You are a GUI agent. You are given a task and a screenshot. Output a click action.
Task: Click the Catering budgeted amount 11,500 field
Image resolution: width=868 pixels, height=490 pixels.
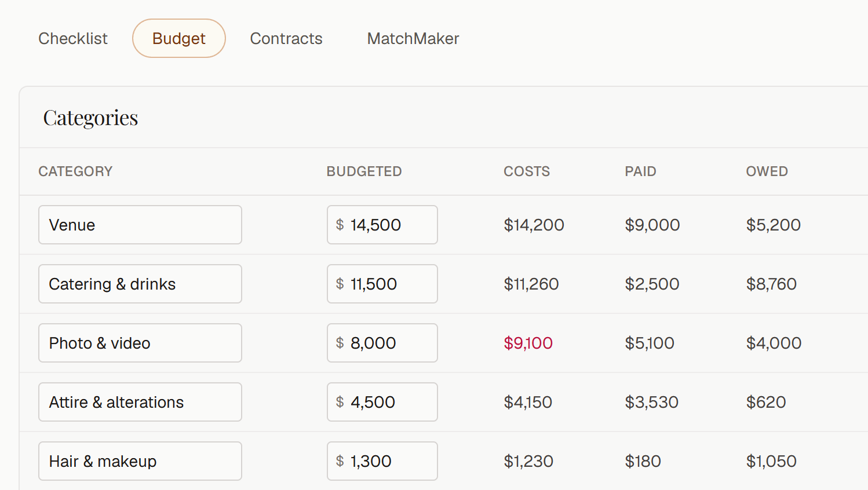click(382, 284)
